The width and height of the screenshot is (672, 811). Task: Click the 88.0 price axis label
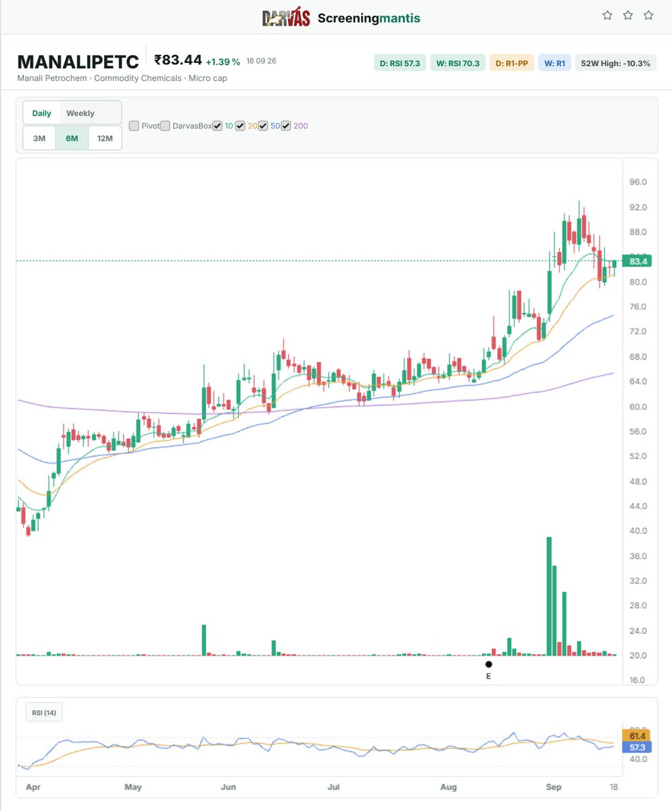[x=639, y=232]
